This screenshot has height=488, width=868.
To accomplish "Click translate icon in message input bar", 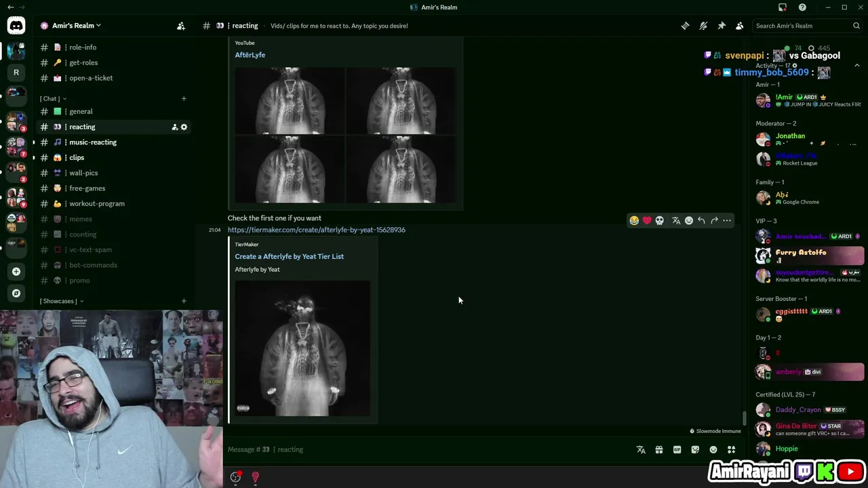I will click(x=641, y=449).
